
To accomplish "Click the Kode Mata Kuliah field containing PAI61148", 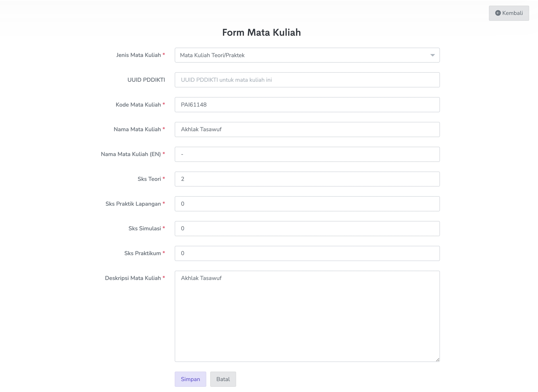I will (307, 105).
